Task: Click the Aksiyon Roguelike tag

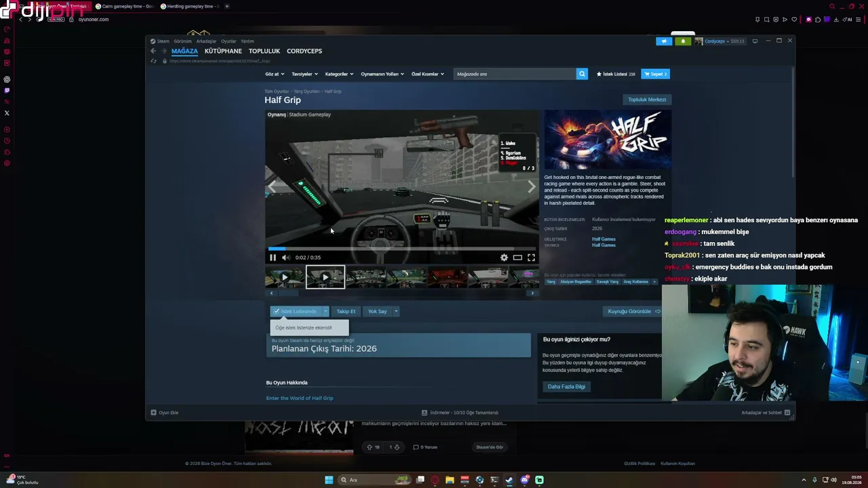Action: [576, 282]
